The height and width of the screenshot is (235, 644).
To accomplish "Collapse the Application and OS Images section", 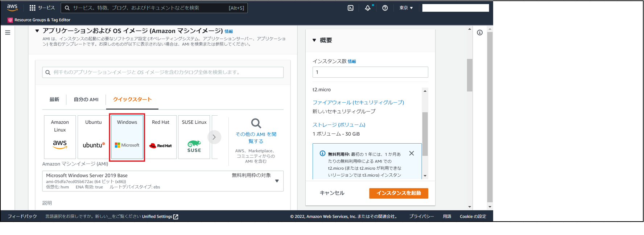I will click(x=37, y=31).
